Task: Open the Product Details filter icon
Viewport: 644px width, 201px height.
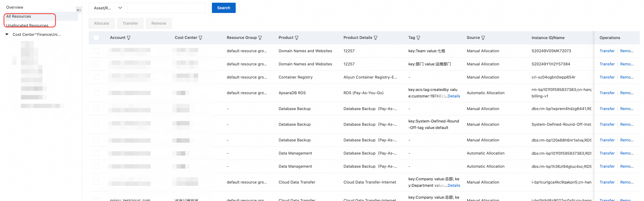Action: tap(375, 38)
